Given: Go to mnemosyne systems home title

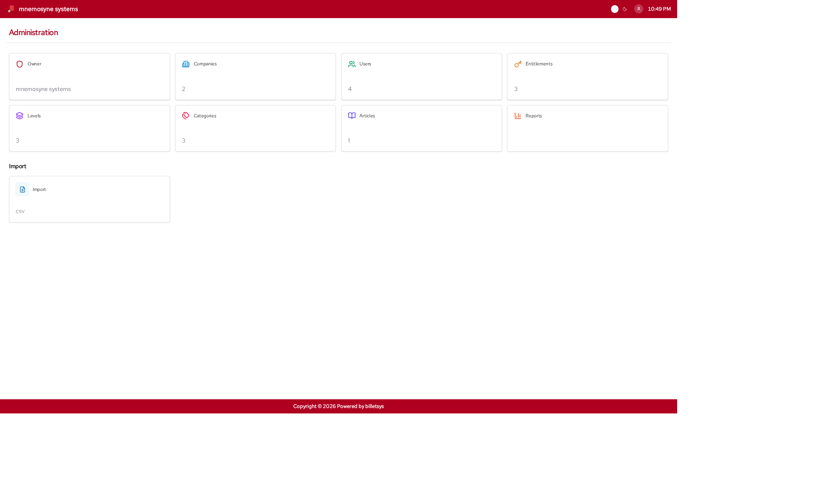Looking at the screenshot, I should coord(48,9).
